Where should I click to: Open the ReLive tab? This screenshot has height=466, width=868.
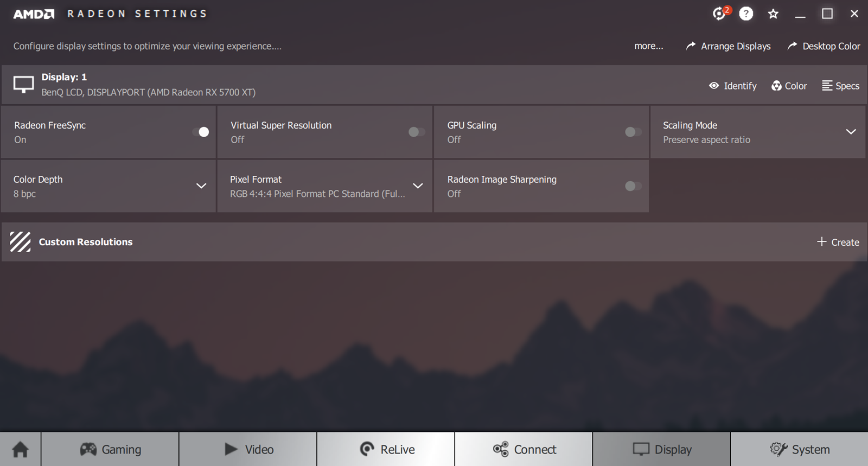(386, 449)
